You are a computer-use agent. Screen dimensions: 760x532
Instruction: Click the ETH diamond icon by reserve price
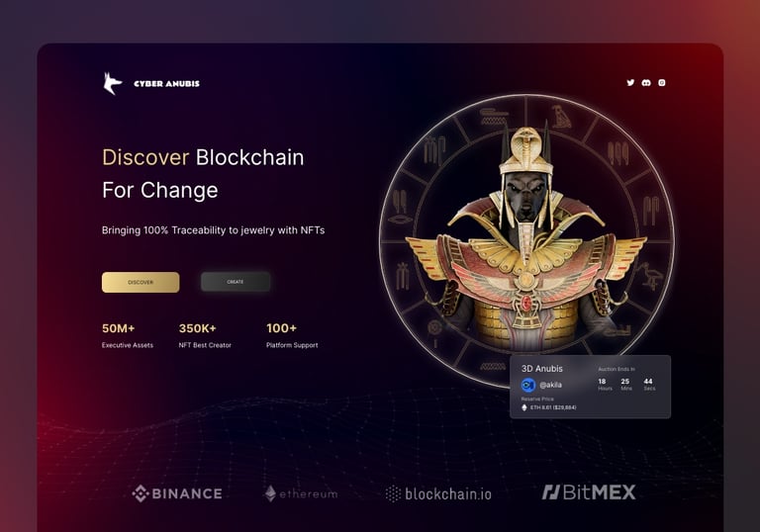pyautogui.click(x=523, y=407)
